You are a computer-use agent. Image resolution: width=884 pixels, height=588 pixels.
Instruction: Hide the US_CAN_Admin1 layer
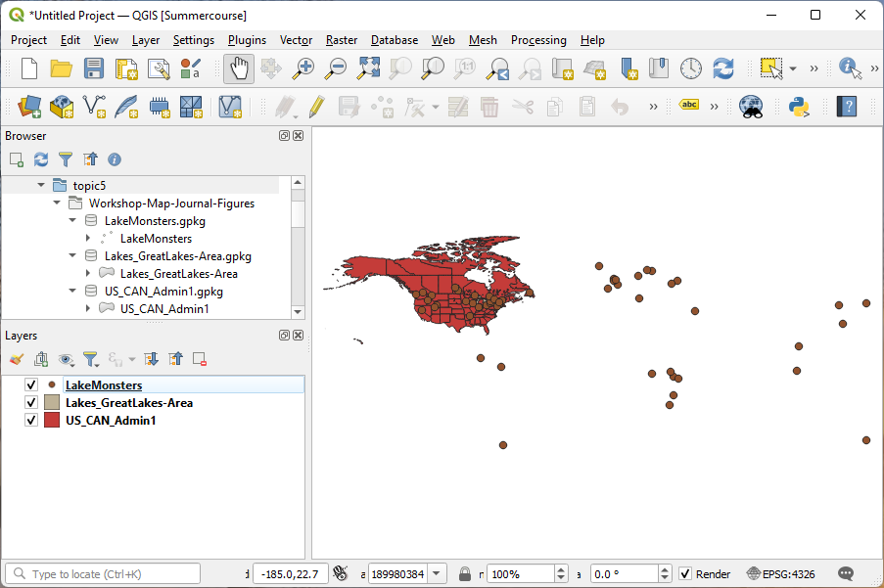[30, 419]
